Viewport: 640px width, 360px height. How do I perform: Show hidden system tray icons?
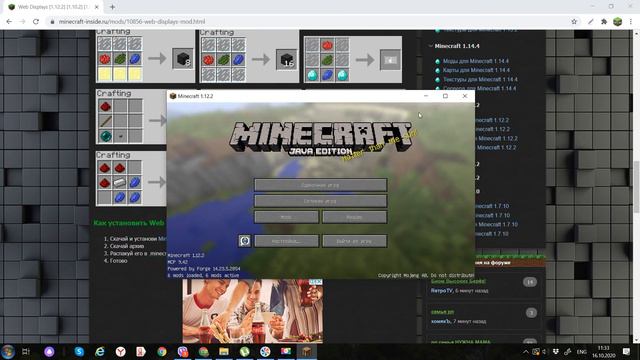point(526,352)
